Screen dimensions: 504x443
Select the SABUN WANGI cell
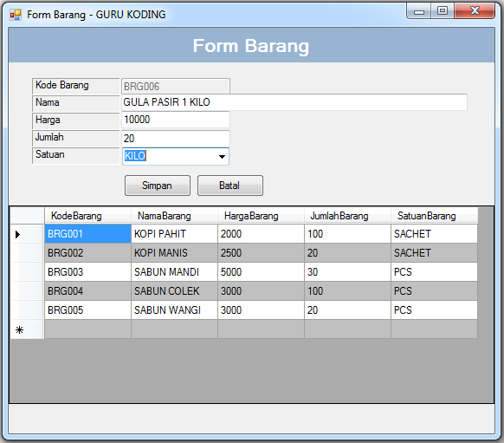pos(175,309)
